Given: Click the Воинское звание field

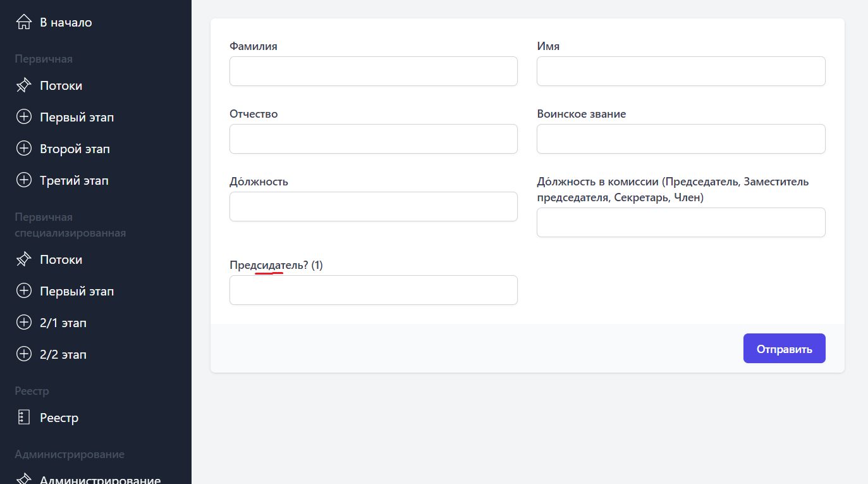Looking at the screenshot, I should [x=680, y=139].
